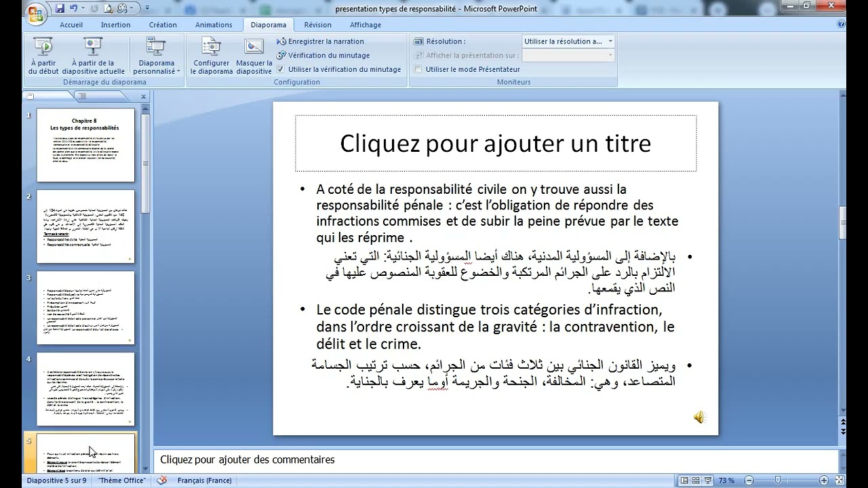Click "Thème Office" in the status bar
This screenshot has width=868, height=488.
pyautogui.click(x=121, y=481)
